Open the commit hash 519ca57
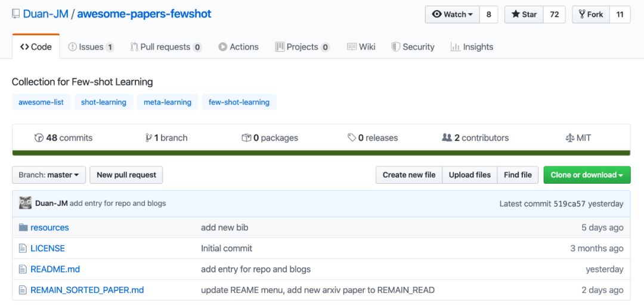This screenshot has width=644, height=306. (569, 204)
